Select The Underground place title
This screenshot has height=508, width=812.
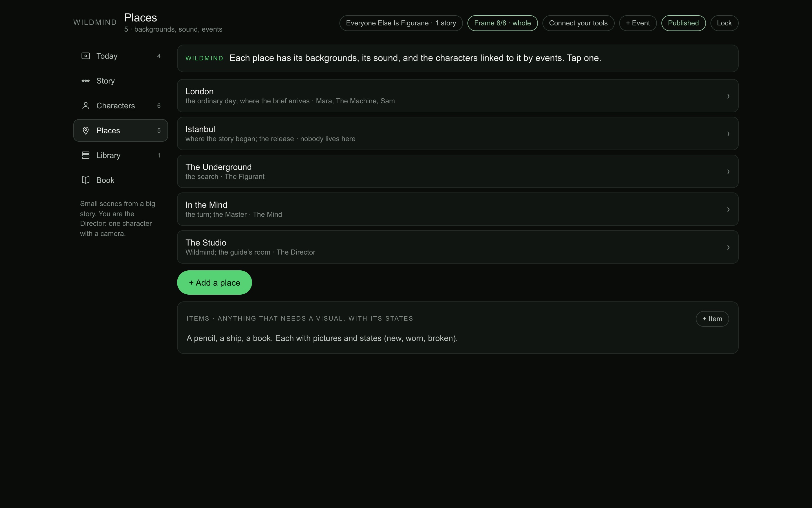pos(219,167)
